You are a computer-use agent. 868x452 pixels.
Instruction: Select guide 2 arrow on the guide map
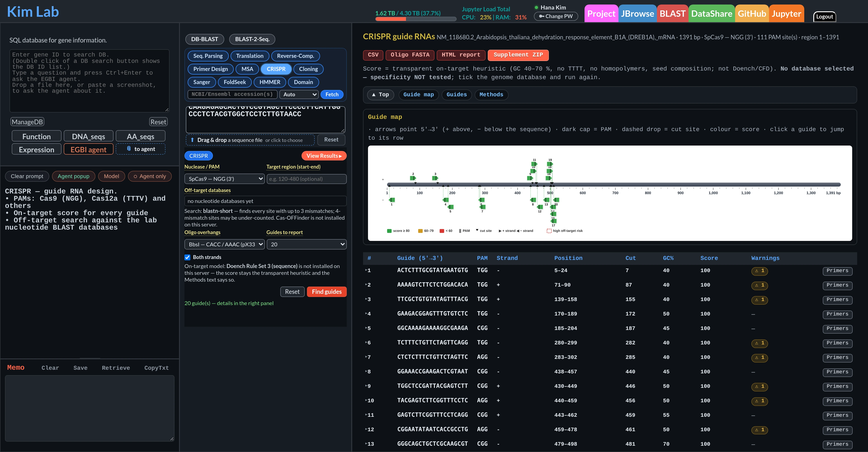413,178
